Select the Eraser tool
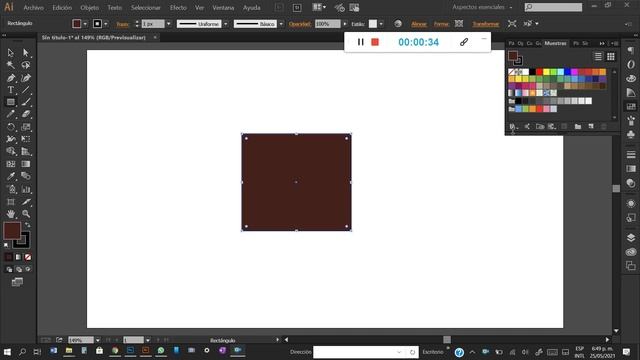 pyautogui.click(x=26, y=114)
